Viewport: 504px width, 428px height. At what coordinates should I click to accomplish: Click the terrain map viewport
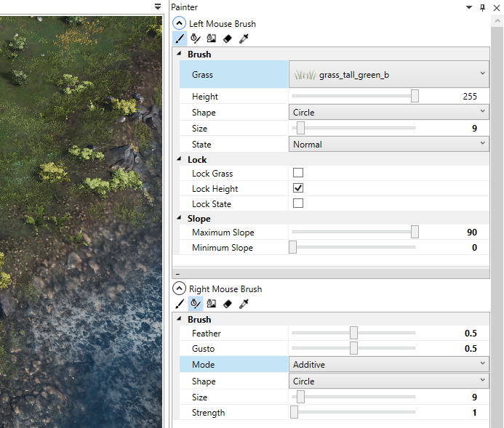[x=81, y=222]
